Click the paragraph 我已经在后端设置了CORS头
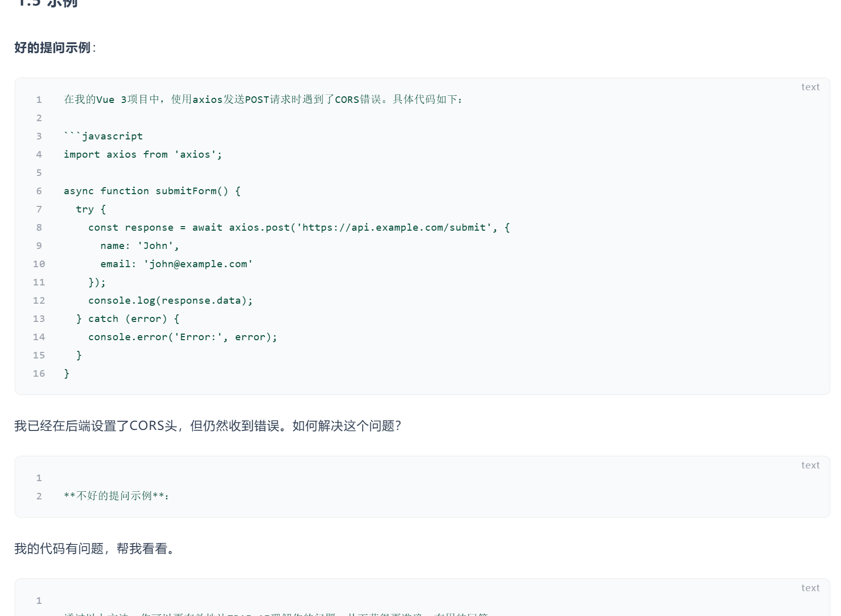Screen dimensions: 841x616 click(208, 426)
